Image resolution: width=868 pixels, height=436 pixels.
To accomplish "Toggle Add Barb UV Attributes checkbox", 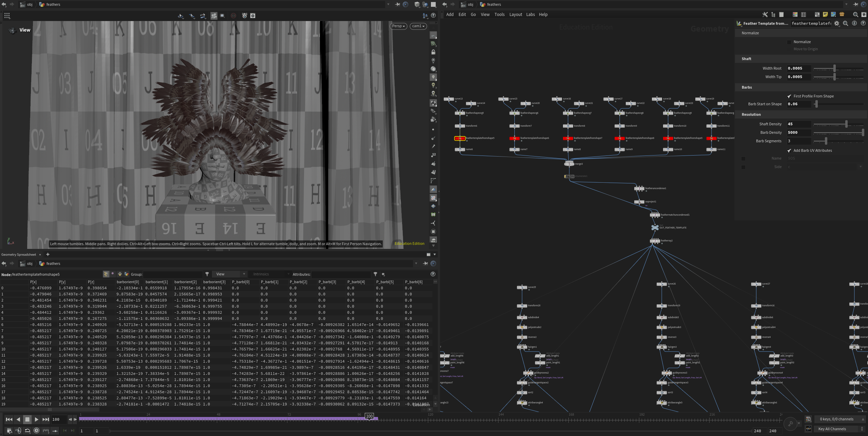I will tap(789, 151).
